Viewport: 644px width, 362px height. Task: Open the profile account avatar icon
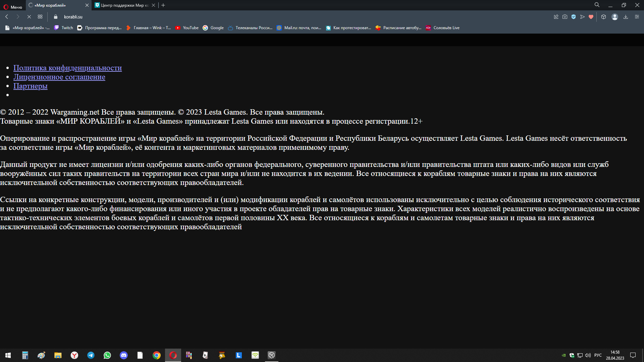point(614,17)
